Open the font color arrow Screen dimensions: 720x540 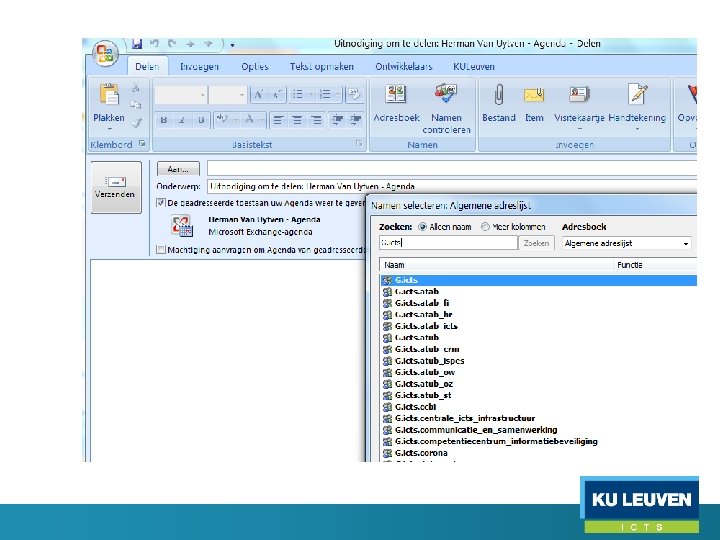point(261,120)
